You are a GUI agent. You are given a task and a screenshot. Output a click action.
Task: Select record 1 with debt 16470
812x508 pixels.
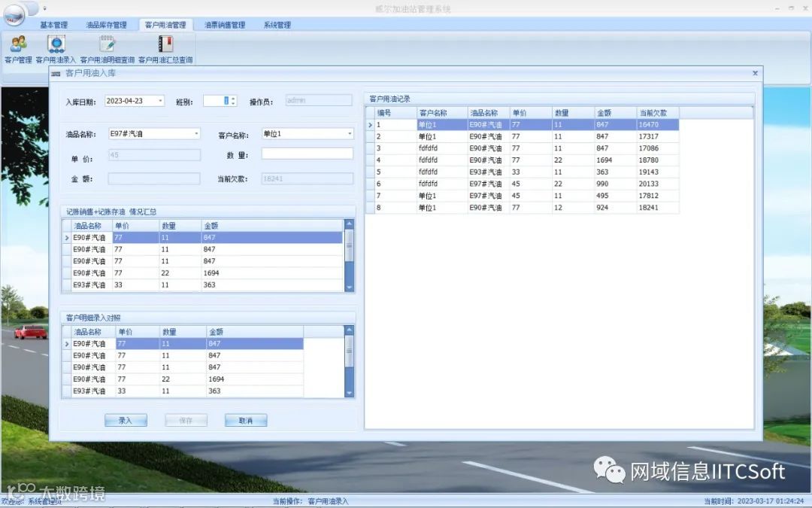[x=522, y=125]
